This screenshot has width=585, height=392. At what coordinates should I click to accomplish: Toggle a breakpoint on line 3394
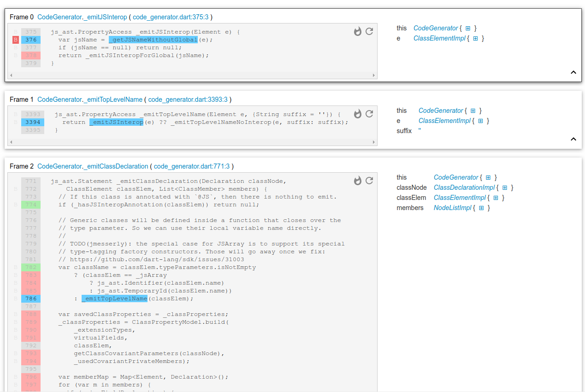point(15,122)
